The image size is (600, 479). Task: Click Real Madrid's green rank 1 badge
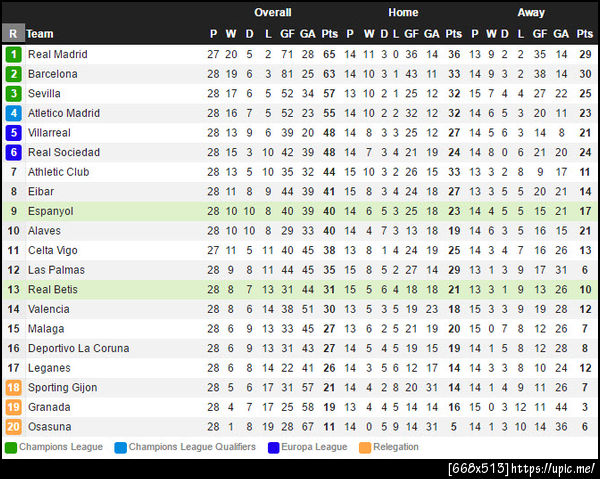pos(13,55)
